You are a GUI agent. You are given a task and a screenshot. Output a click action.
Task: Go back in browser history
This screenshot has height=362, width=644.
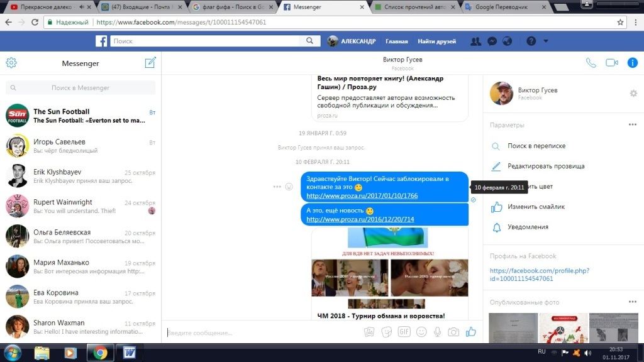click(9, 22)
